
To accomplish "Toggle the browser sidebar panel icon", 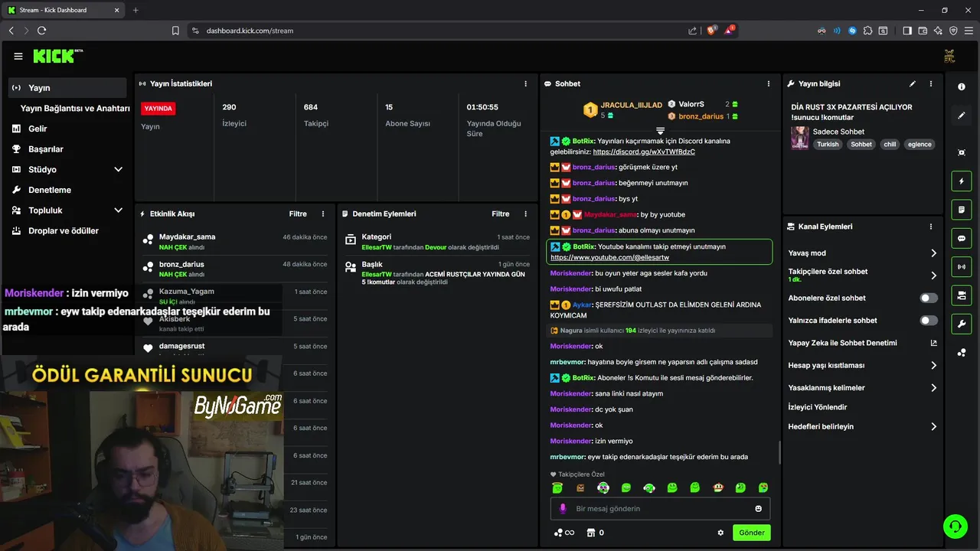I will [x=907, y=31].
